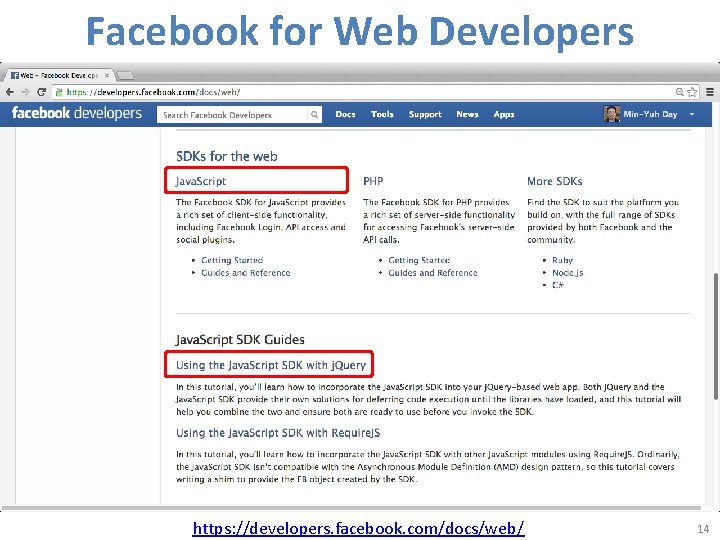Viewport: 720px width, 540px height.
Task: Click the Facebook favicon on the tab
Action: point(15,75)
